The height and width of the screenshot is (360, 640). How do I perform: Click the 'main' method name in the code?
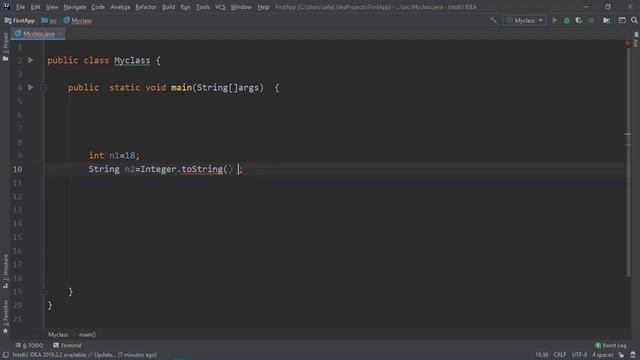tap(181, 87)
